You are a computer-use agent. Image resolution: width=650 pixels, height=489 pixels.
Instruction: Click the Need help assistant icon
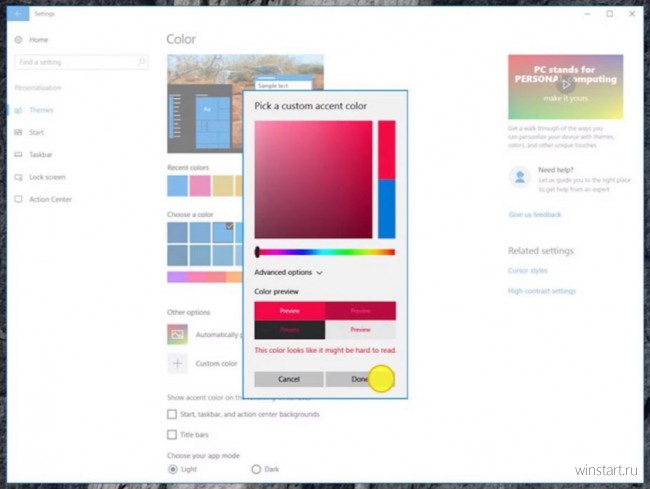click(519, 176)
